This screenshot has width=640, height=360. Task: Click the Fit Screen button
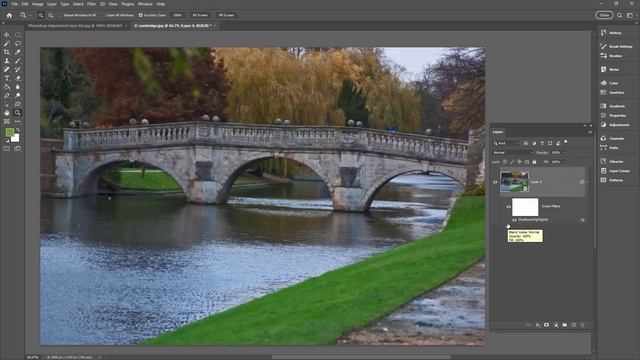[200, 15]
